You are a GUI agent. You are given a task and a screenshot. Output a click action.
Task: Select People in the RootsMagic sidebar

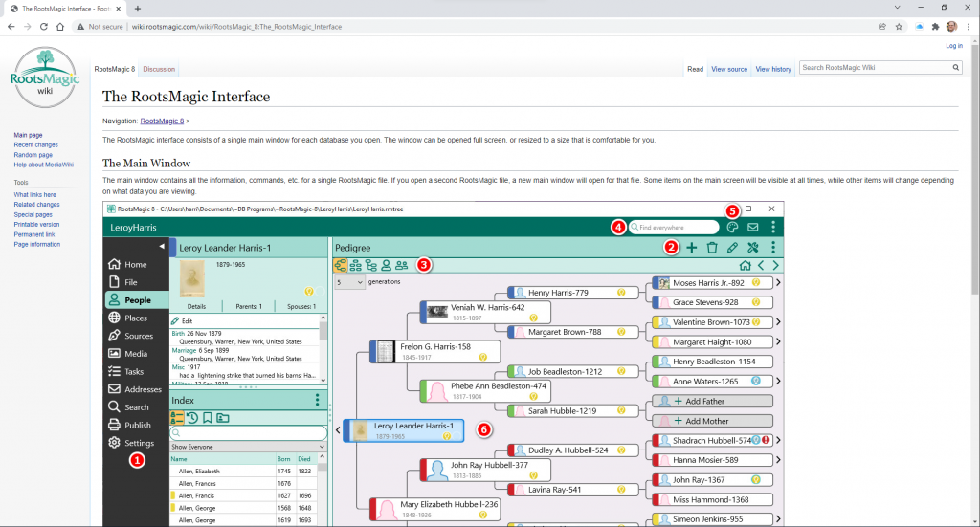137,299
